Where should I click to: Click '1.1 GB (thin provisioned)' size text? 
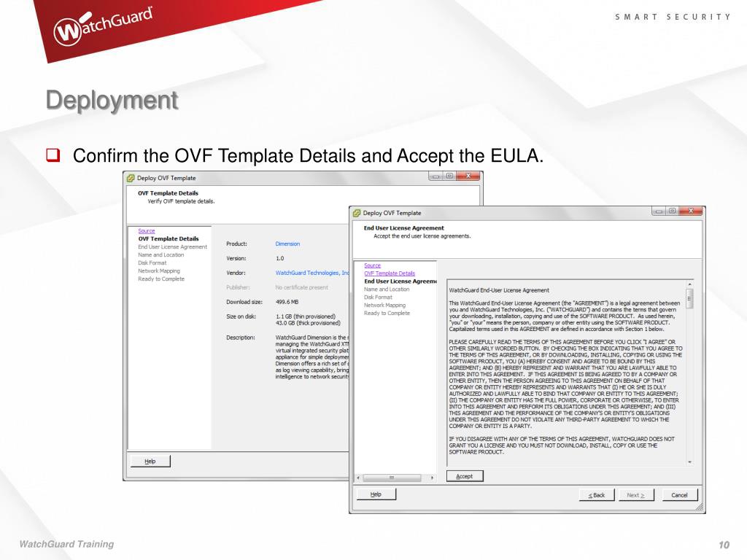coord(306,316)
